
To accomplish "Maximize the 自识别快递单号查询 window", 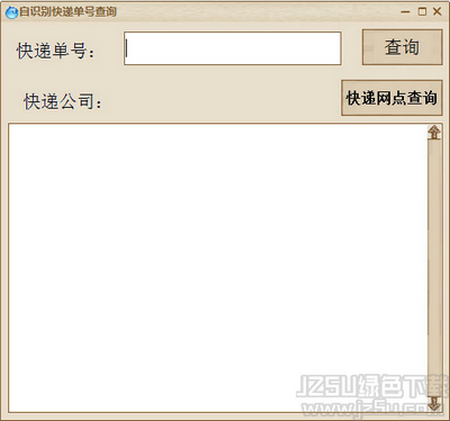I will pos(422,12).
